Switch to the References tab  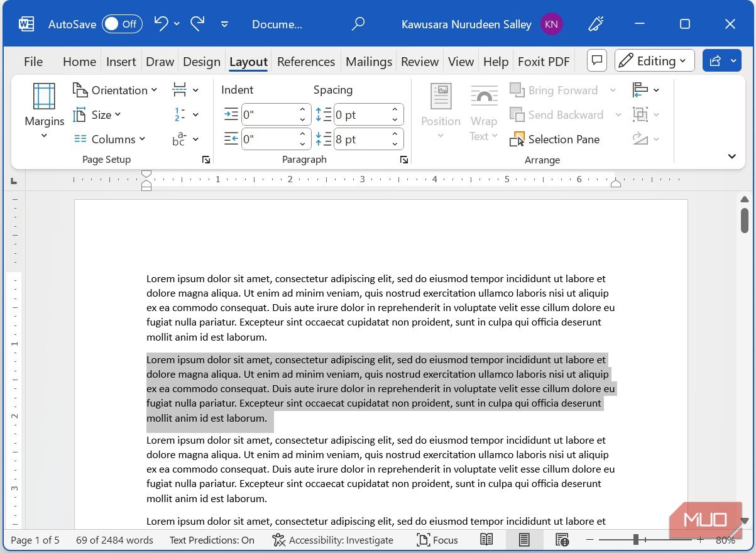coord(306,62)
